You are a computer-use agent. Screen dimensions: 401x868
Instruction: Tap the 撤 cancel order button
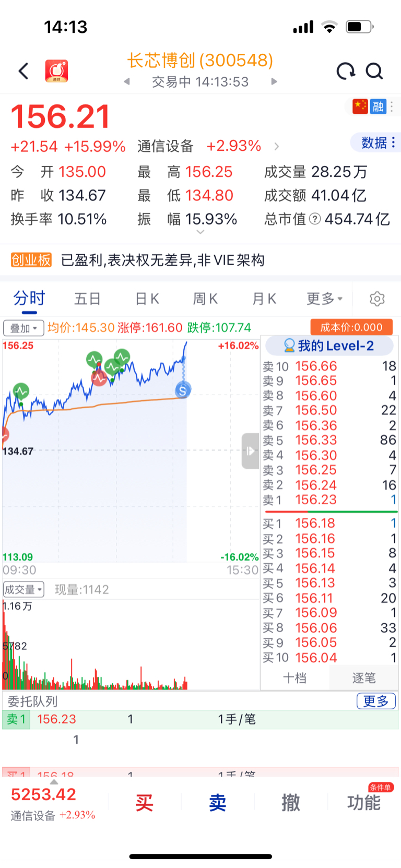pos(291,803)
